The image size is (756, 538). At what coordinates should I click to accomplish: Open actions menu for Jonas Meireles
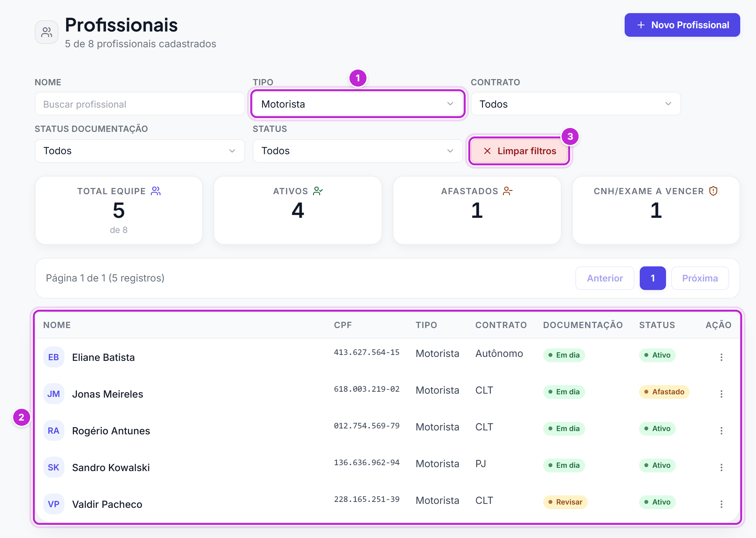721,394
